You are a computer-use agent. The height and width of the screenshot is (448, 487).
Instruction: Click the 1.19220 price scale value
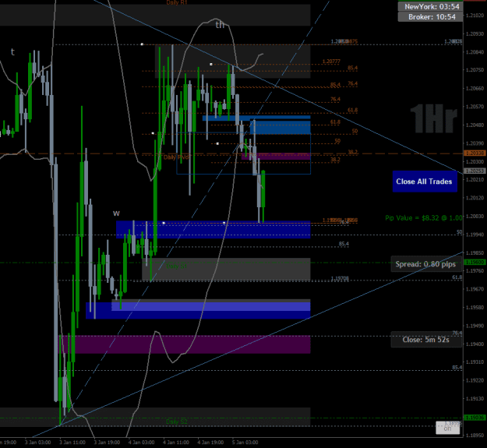[x=475, y=380]
